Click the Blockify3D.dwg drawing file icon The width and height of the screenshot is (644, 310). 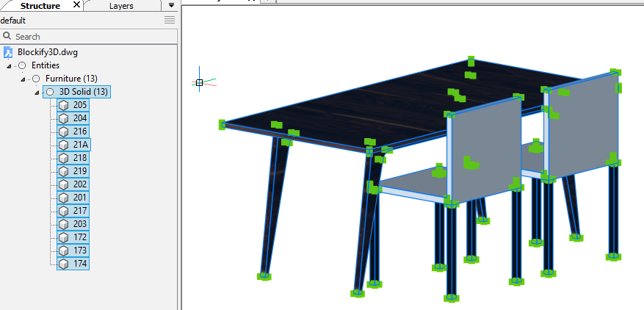(x=8, y=52)
